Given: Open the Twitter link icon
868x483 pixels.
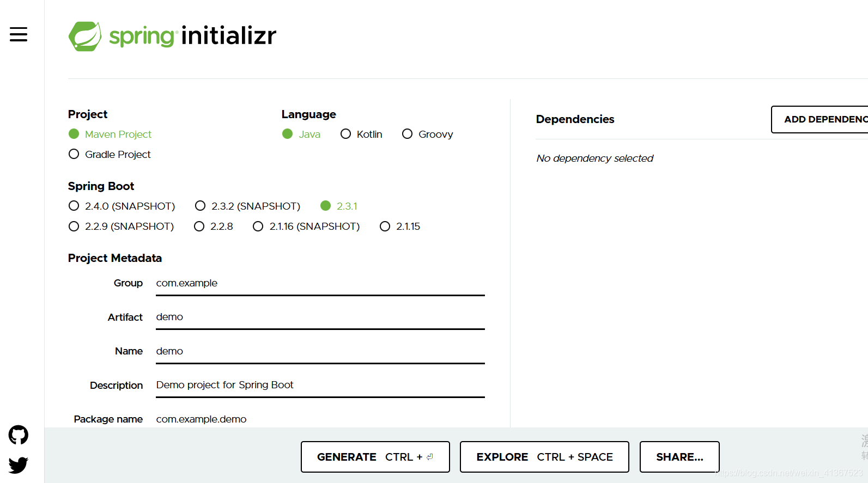Looking at the screenshot, I should (19, 464).
